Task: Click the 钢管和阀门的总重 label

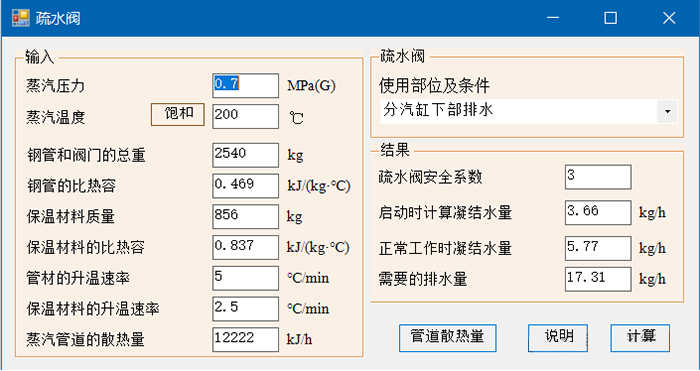Action: pos(86,155)
